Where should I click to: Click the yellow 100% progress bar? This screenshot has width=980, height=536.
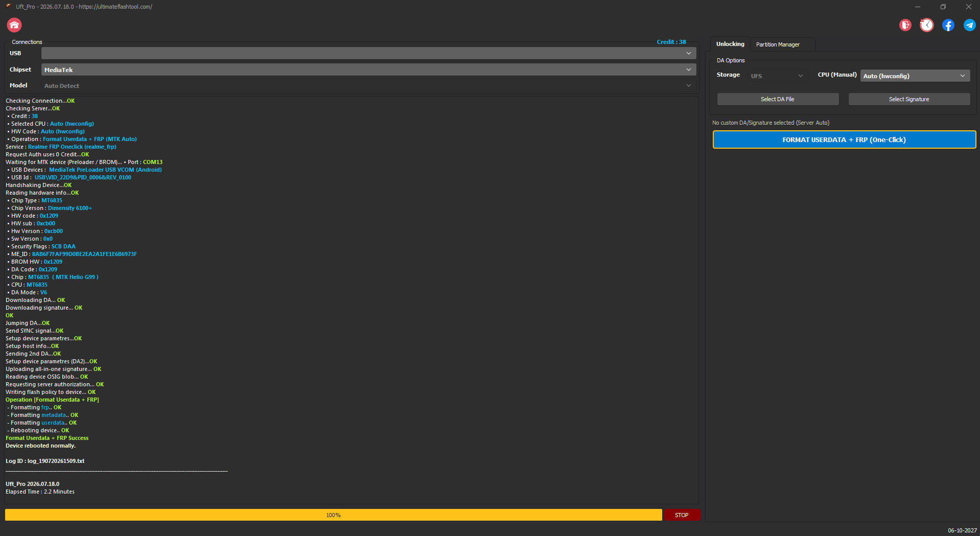[334, 515]
